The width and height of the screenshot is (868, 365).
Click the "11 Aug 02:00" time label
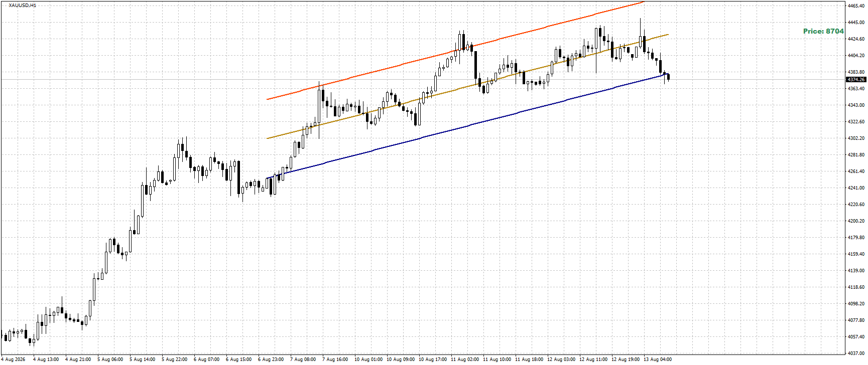464,359
